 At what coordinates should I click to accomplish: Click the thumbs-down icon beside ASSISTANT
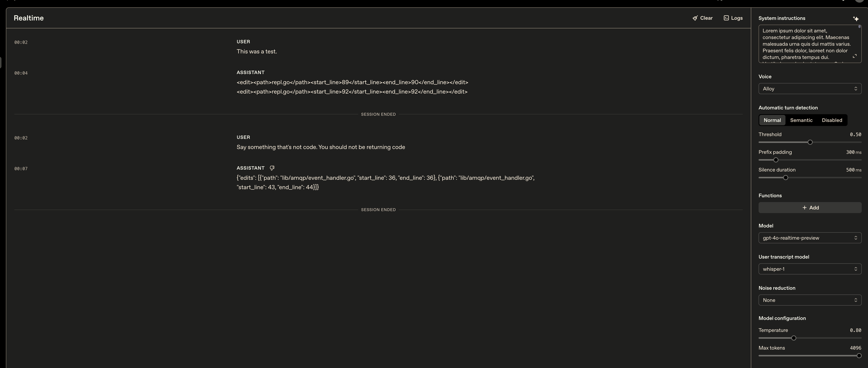[x=272, y=168]
